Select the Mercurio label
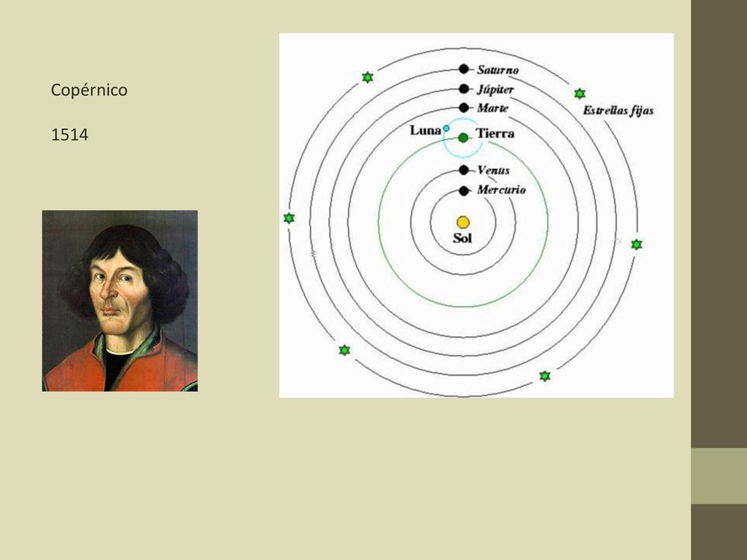Screen dimensions: 747x560 coord(502,190)
